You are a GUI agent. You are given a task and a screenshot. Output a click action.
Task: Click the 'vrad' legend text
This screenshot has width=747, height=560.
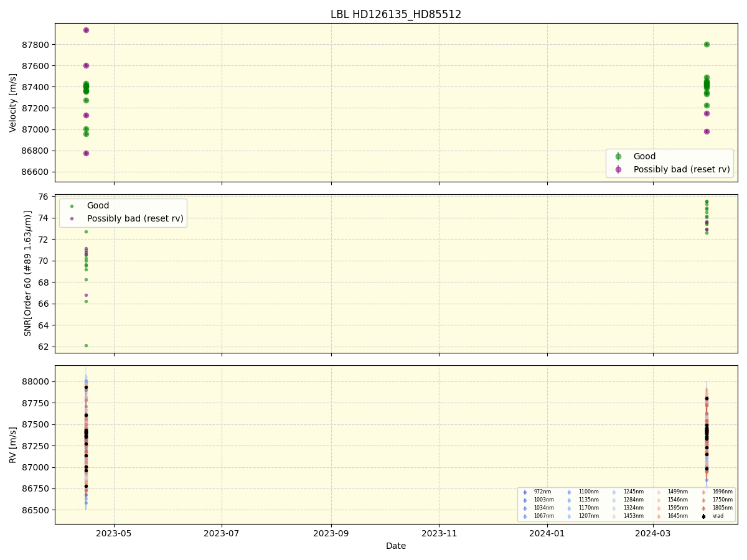(718, 516)
